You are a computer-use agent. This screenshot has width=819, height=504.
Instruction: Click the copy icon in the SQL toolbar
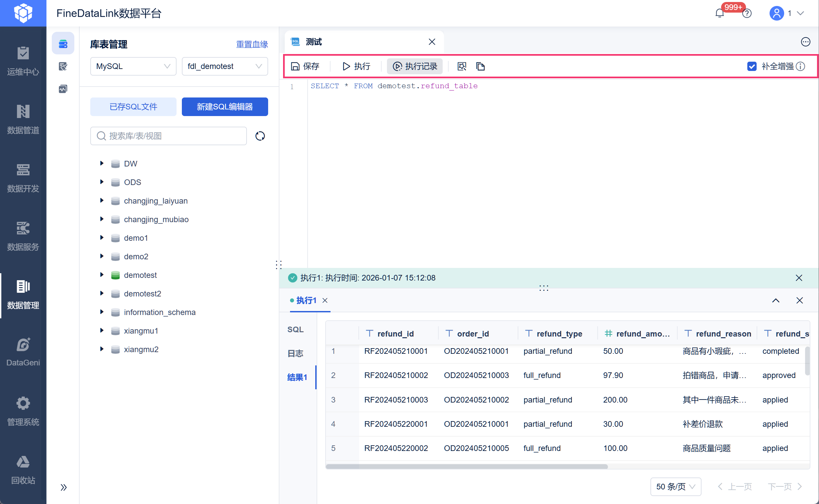480,66
